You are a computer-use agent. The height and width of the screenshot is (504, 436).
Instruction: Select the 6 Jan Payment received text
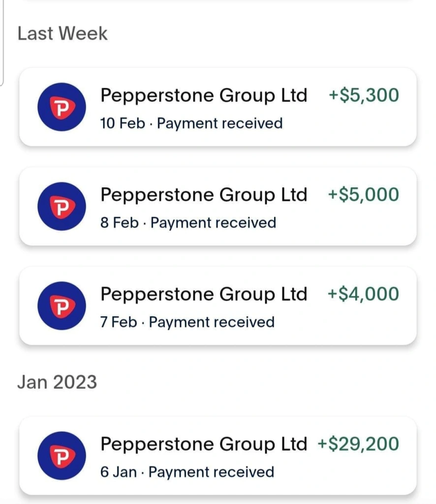[187, 472]
